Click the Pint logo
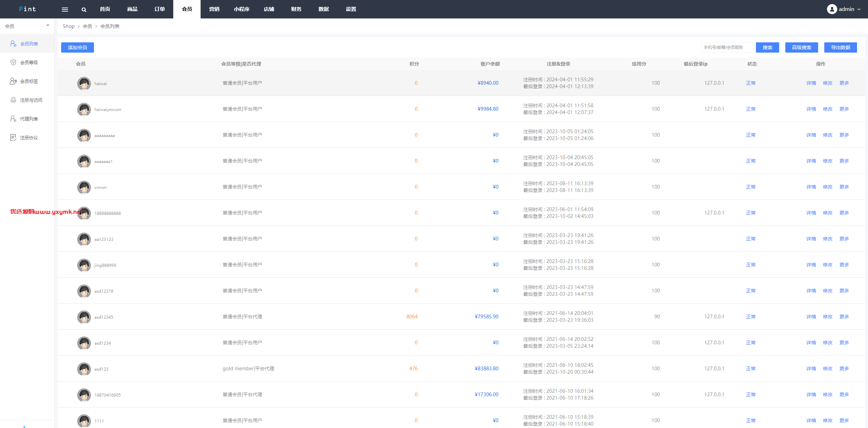Viewport: 868px width, 428px height. (27, 9)
